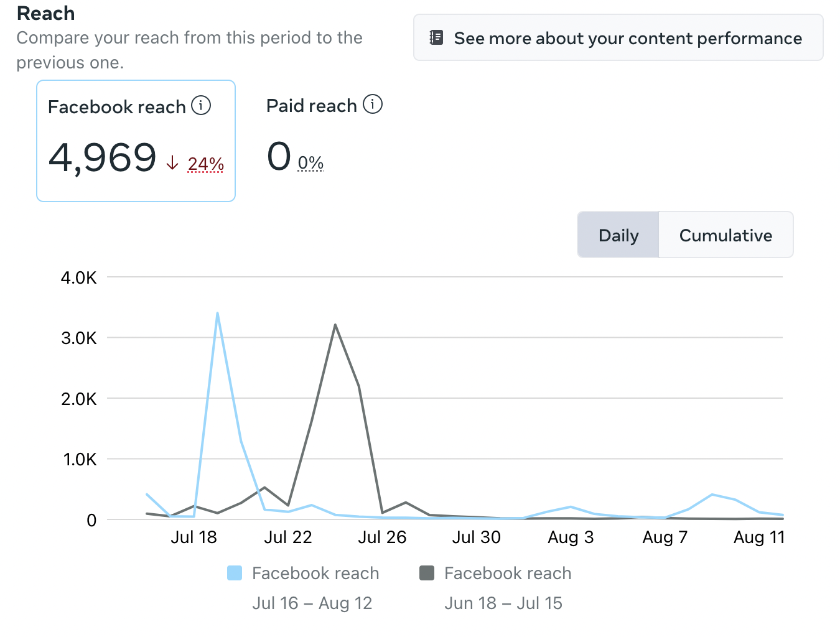Click the 24% decrease percentage

206,164
